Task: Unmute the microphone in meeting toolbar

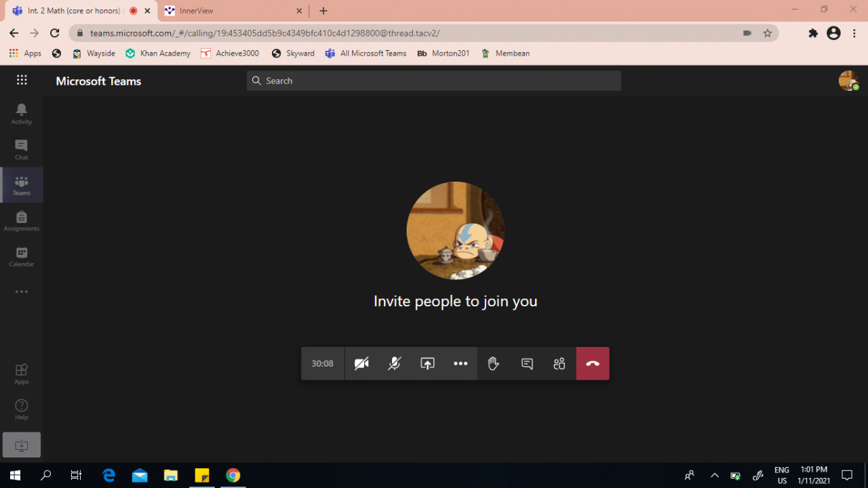Action: click(394, 364)
